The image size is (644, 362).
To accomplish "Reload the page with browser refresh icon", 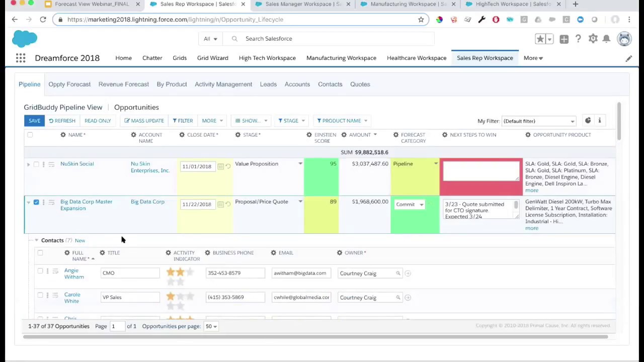I will click(x=43, y=20).
